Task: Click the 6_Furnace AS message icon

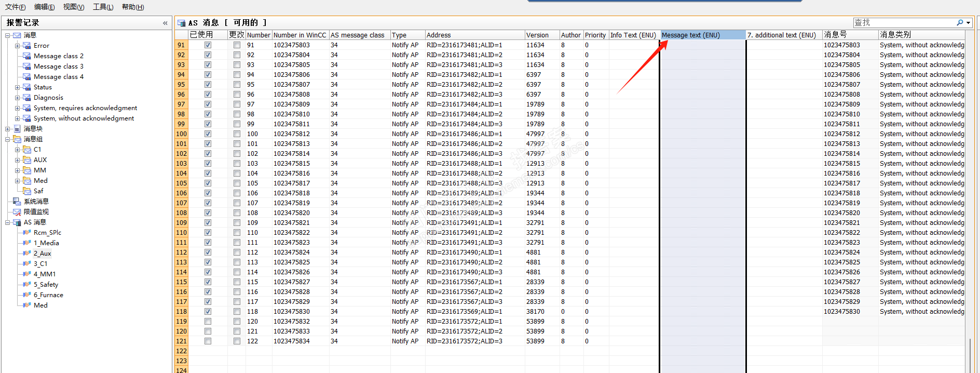Action: 27,295
